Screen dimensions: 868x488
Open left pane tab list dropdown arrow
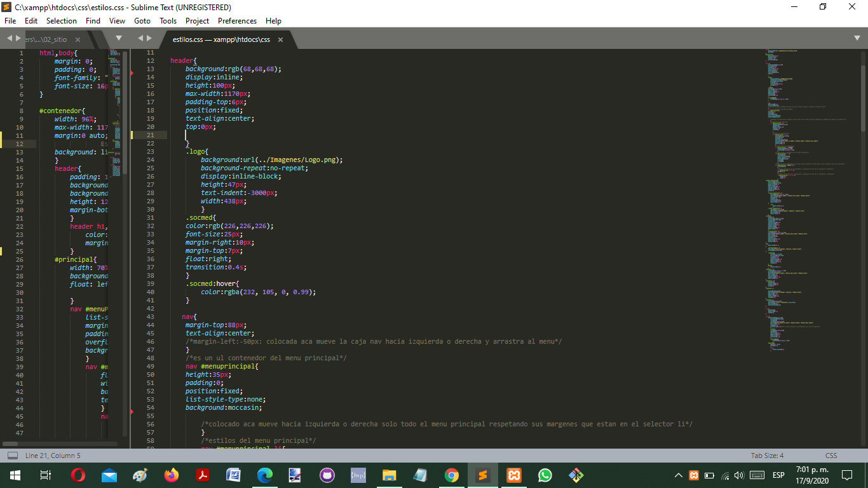point(118,38)
